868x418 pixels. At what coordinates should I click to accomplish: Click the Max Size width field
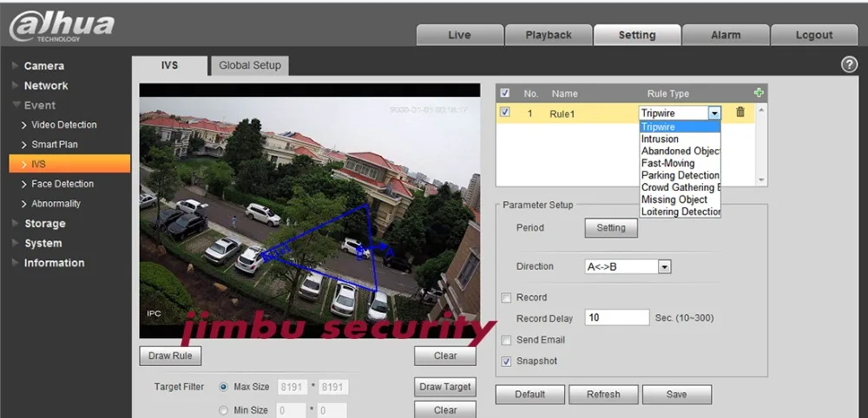click(x=292, y=387)
